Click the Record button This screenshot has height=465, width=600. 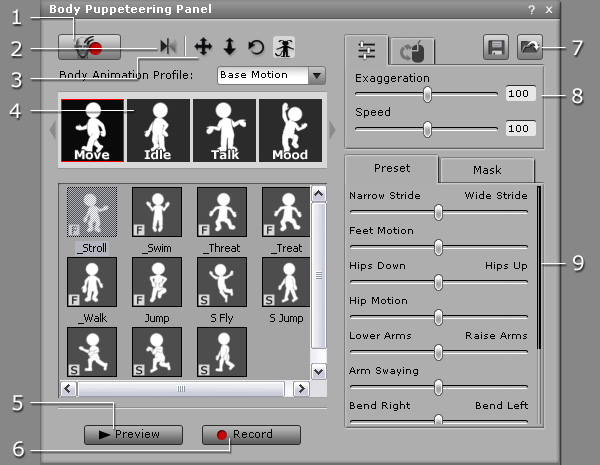pos(251,435)
